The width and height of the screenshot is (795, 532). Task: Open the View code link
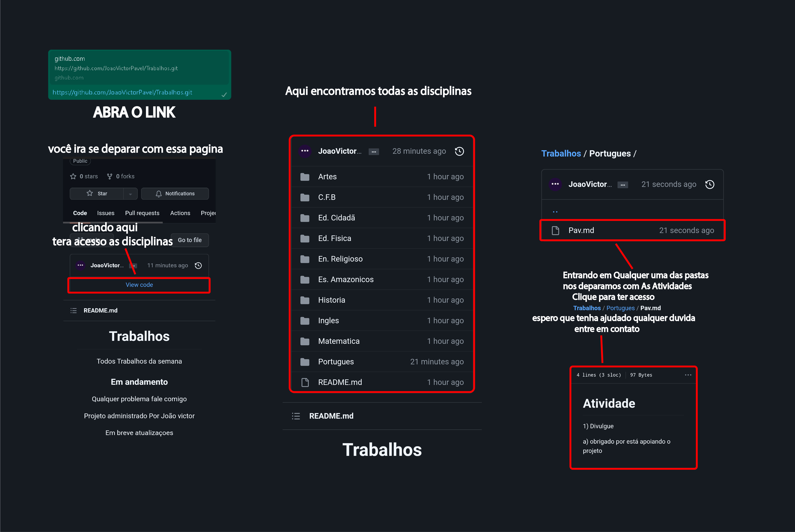click(139, 285)
